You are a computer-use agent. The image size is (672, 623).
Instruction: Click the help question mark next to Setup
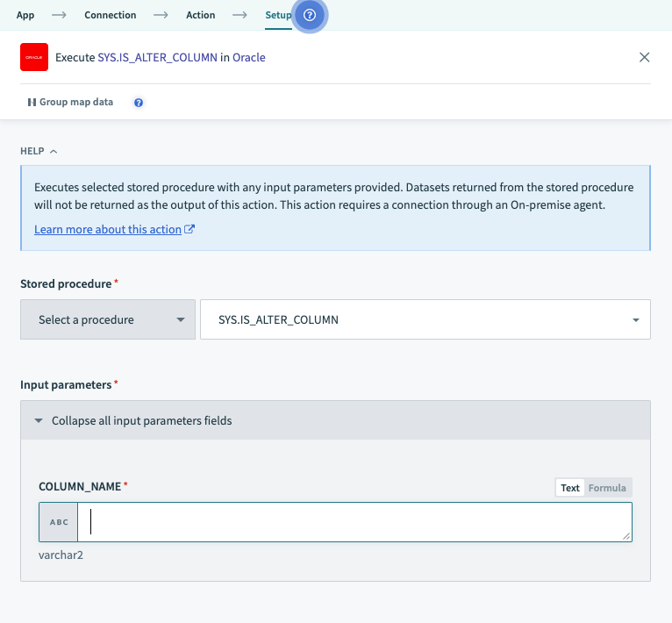click(310, 15)
